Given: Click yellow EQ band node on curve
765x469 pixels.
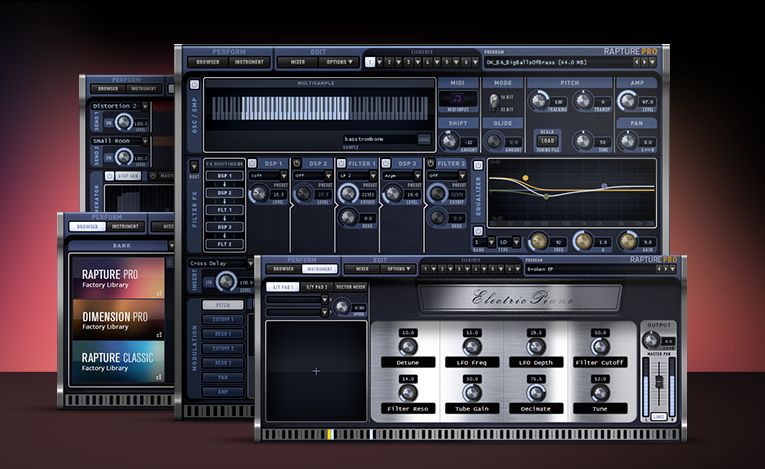Looking at the screenshot, I should [525, 178].
